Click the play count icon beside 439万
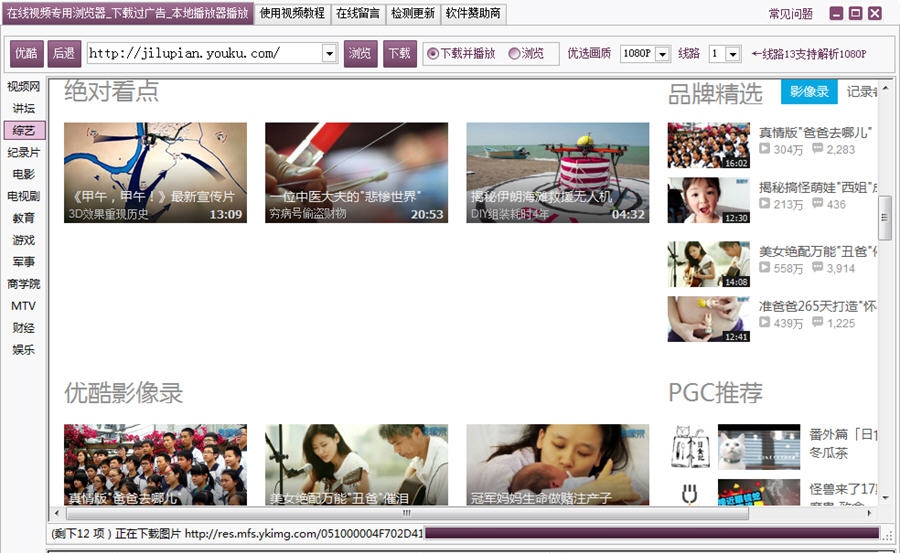The height and width of the screenshot is (553, 900). [764, 322]
